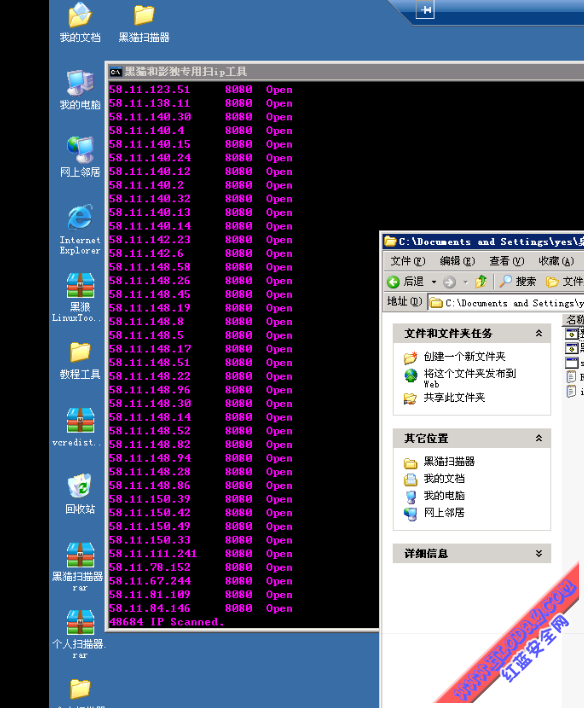This screenshot has width=584, height=708.
Task: Collapse the 文件和文件夹任务 panel
Action: pos(538,333)
